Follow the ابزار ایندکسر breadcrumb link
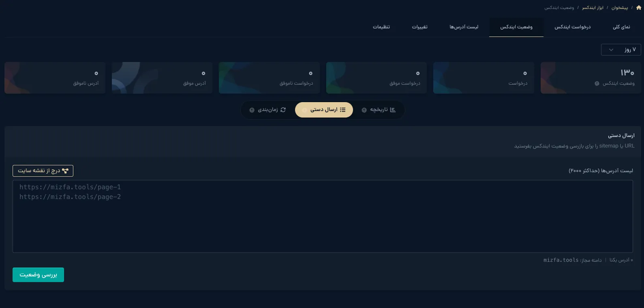644x308 pixels. (593, 8)
